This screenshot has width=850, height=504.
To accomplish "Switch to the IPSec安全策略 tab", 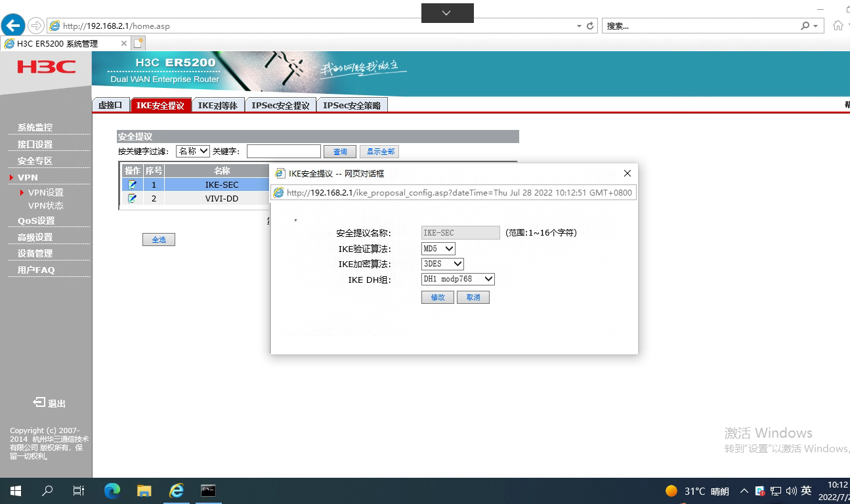I will pos(352,105).
